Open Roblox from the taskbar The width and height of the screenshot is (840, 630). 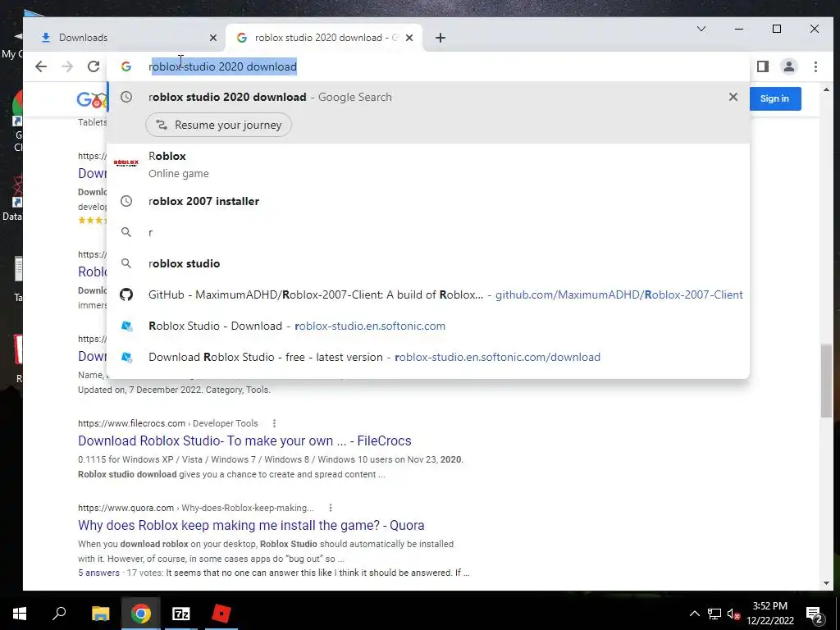coord(221,614)
